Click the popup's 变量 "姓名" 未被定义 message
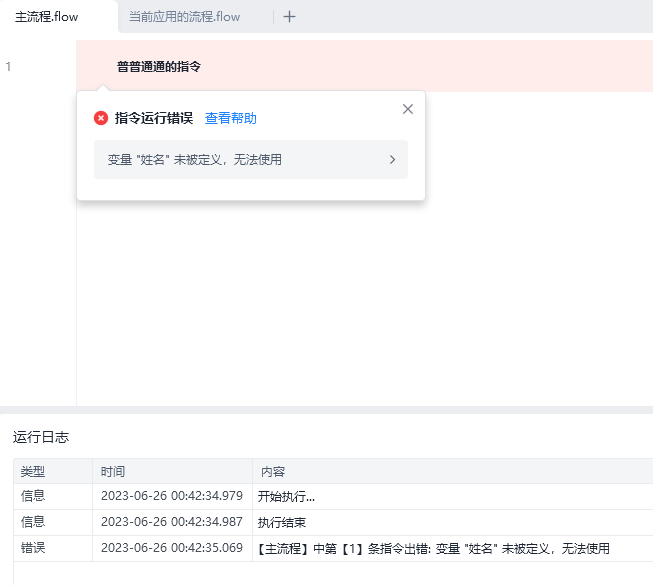This screenshot has height=585, width=653. 194,159
